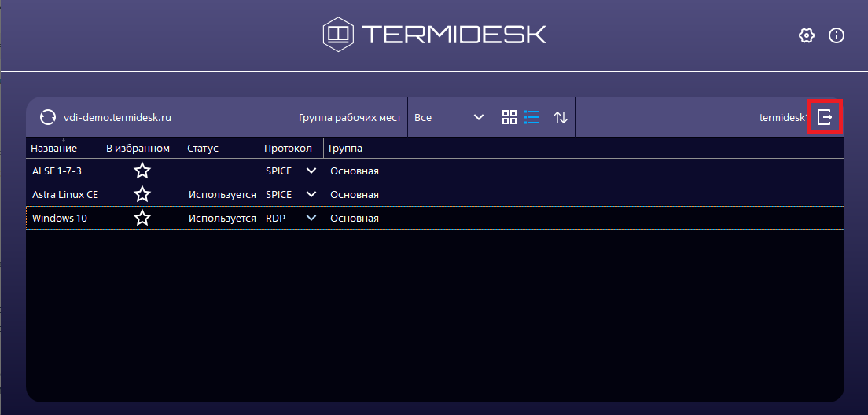Screen dimensions: 868x415
Task: Add ALSE 1-7-3 to favorites
Action: click(x=142, y=171)
